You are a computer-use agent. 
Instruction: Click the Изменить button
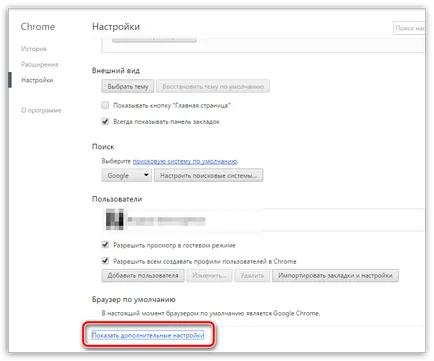(x=209, y=276)
